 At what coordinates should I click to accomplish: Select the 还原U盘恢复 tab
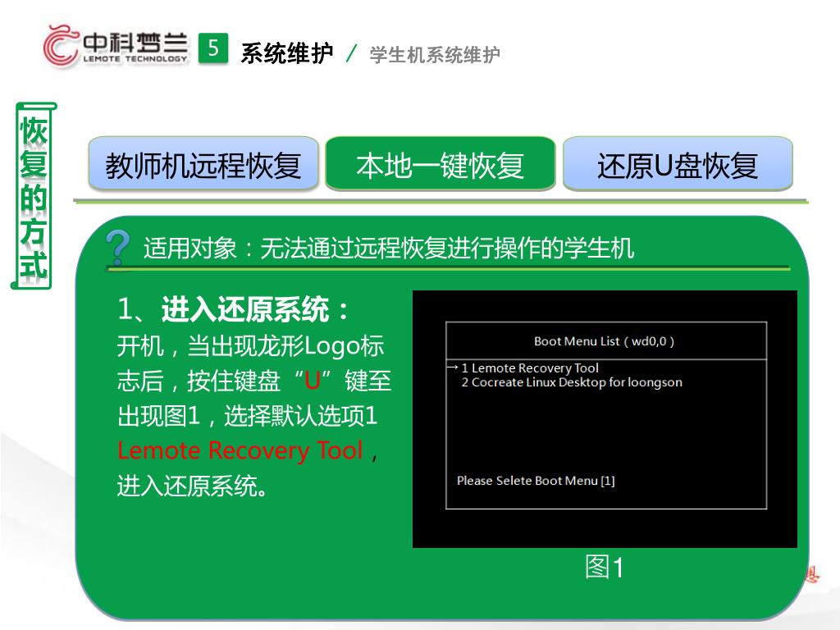(x=678, y=164)
